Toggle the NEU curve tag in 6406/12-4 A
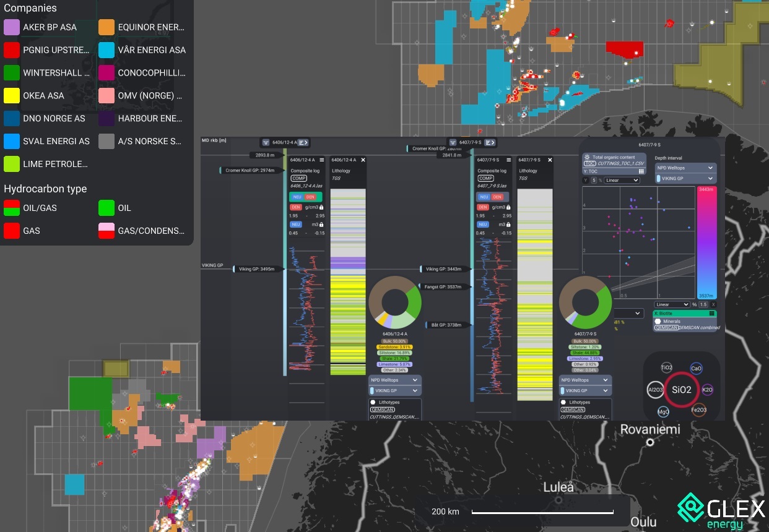 297,197
